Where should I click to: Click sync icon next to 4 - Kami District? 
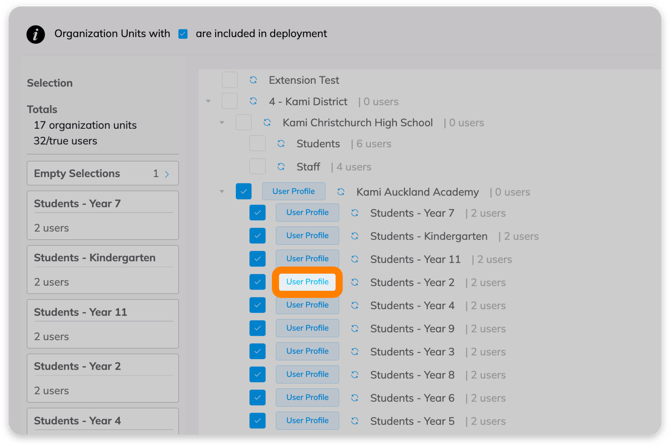click(253, 101)
